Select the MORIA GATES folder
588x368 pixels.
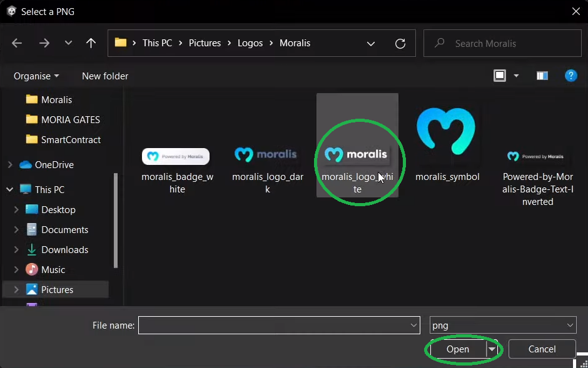(x=63, y=119)
